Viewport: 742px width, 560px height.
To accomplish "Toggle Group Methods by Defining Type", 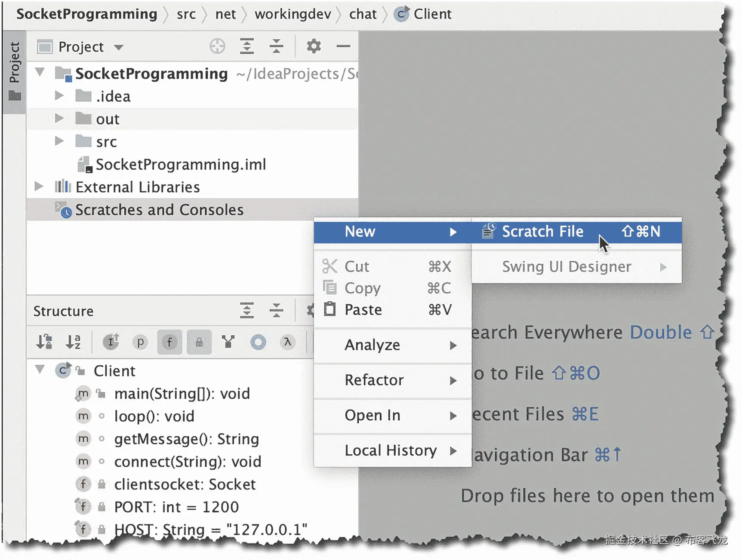I will point(111,342).
